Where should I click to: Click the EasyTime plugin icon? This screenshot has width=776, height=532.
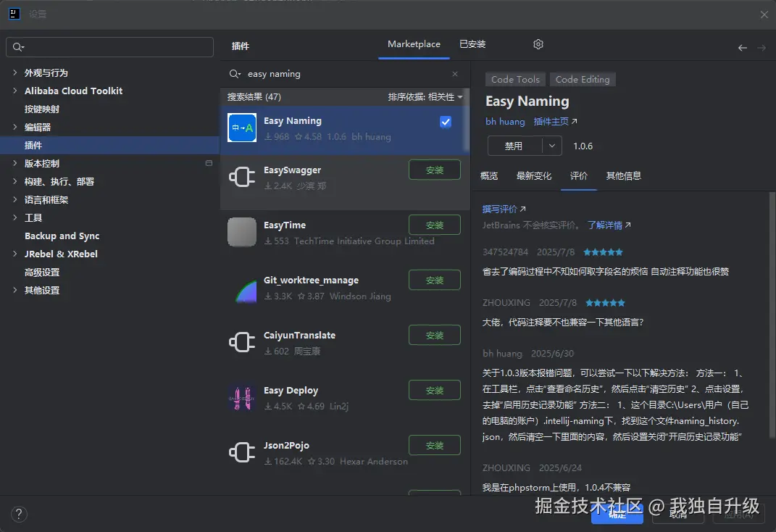coord(241,233)
